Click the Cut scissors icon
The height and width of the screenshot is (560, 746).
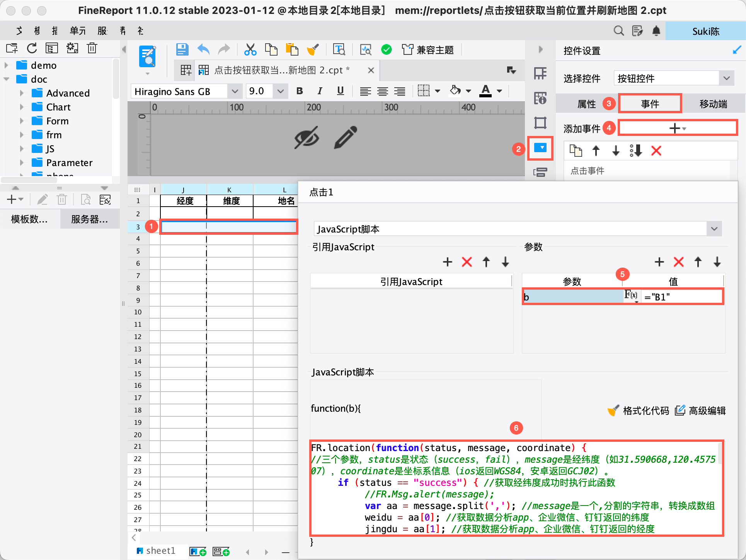[250, 50]
